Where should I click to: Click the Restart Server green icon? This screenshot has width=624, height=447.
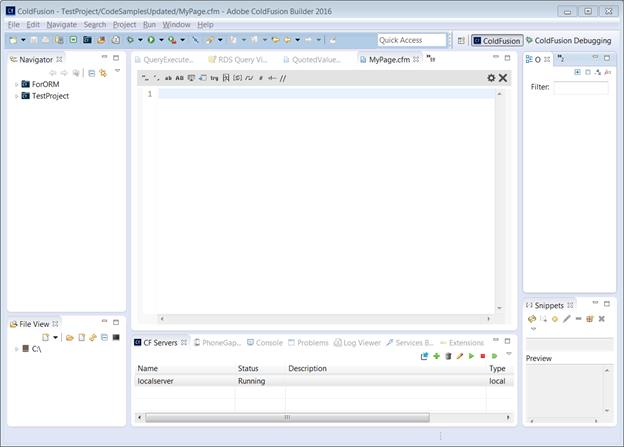[x=494, y=356]
